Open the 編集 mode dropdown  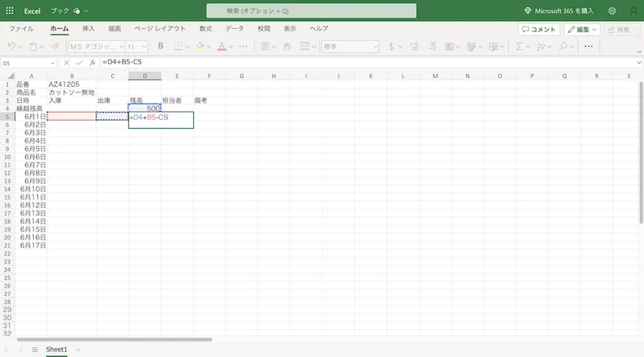coord(582,30)
